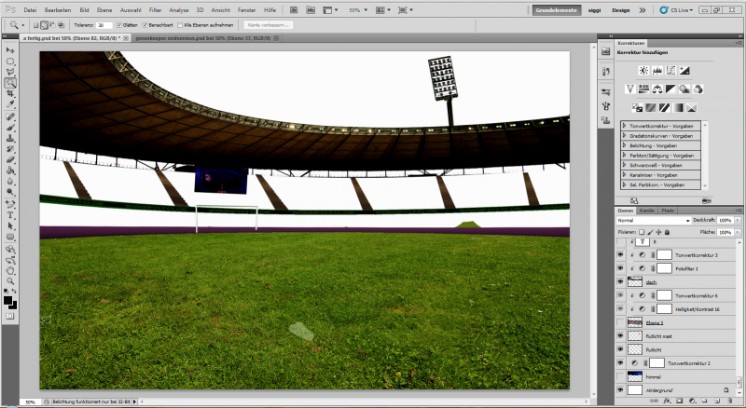Toggle the Glätten checkbox
Viewport: 746px width, 408px height.
click(x=121, y=23)
